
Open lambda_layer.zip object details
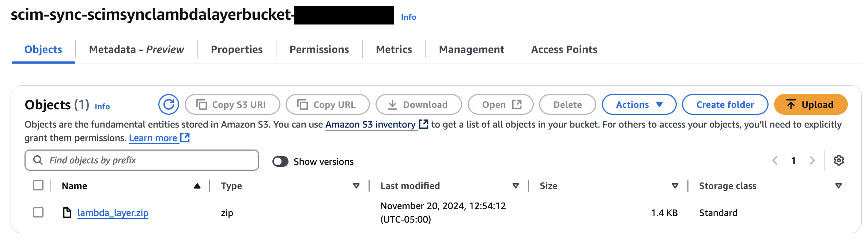pyautogui.click(x=113, y=212)
